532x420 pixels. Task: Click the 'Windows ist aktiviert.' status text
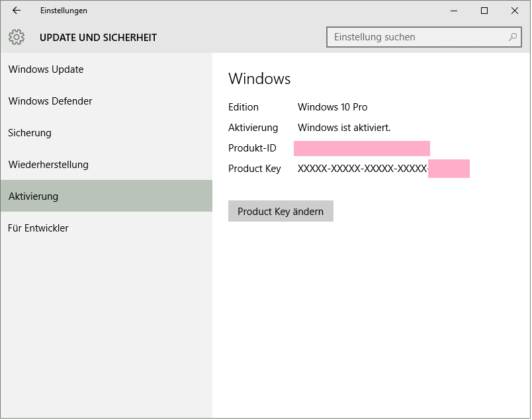[x=344, y=128]
